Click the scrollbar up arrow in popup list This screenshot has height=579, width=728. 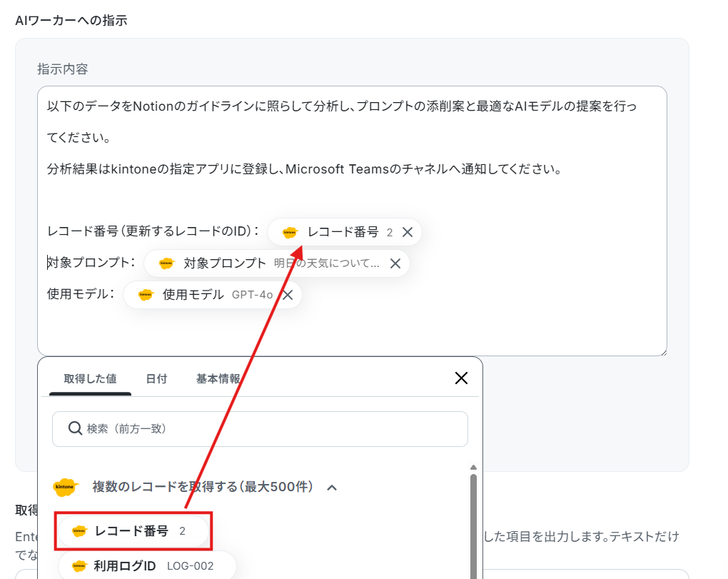tap(473, 468)
